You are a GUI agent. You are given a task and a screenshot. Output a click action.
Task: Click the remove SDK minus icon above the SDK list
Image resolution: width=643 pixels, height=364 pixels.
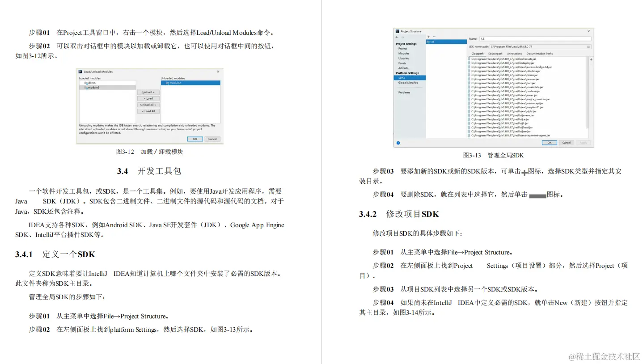click(434, 37)
